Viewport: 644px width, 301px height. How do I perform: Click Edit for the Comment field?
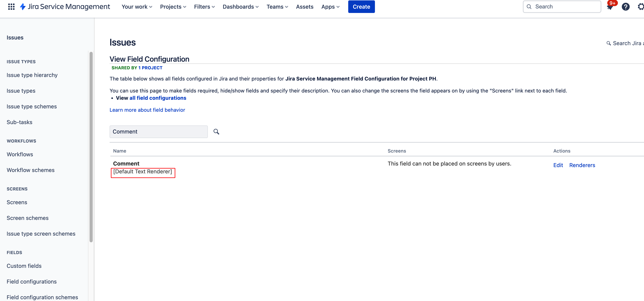pyautogui.click(x=558, y=165)
